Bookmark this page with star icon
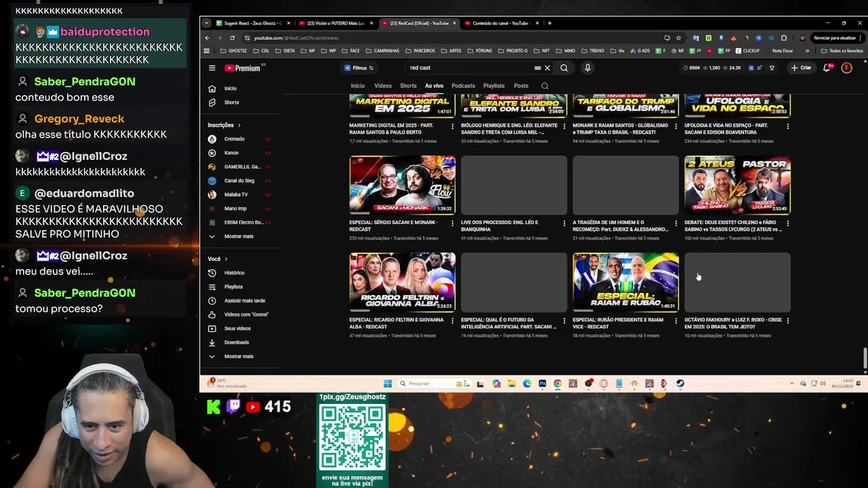The height and width of the screenshot is (488, 868). [x=678, y=38]
